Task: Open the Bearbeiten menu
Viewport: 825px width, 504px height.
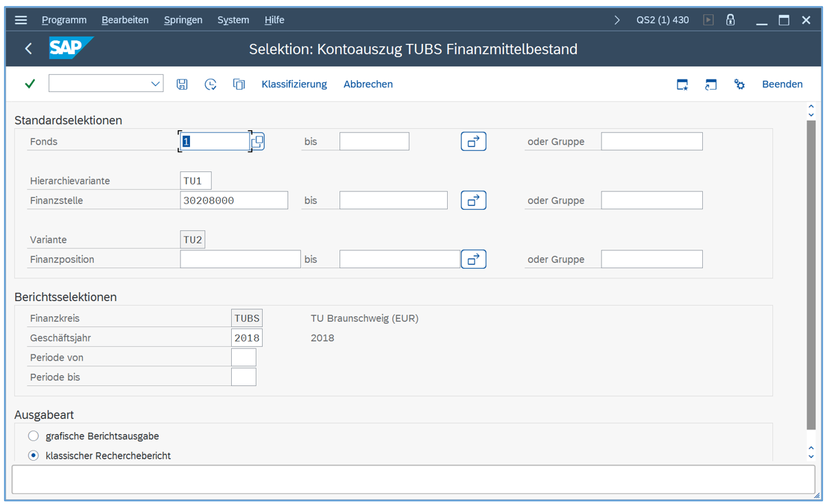Action: [125, 20]
